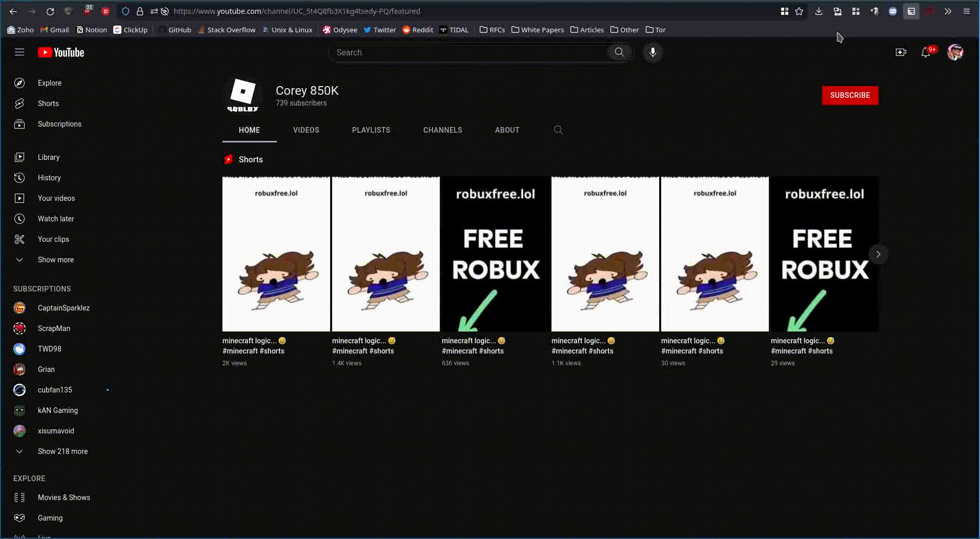
Task: Open the Stack Overflow bookmark
Action: pos(227,30)
